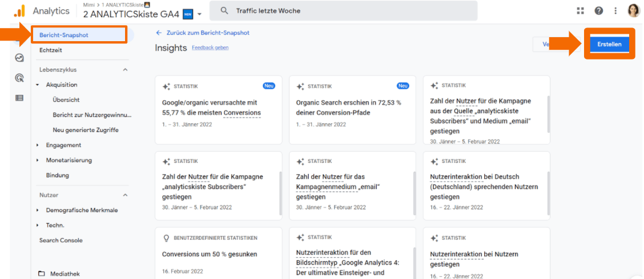The height and width of the screenshot is (279, 644).
Task: Open the Explore section icon in left rail
Action: point(19,58)
